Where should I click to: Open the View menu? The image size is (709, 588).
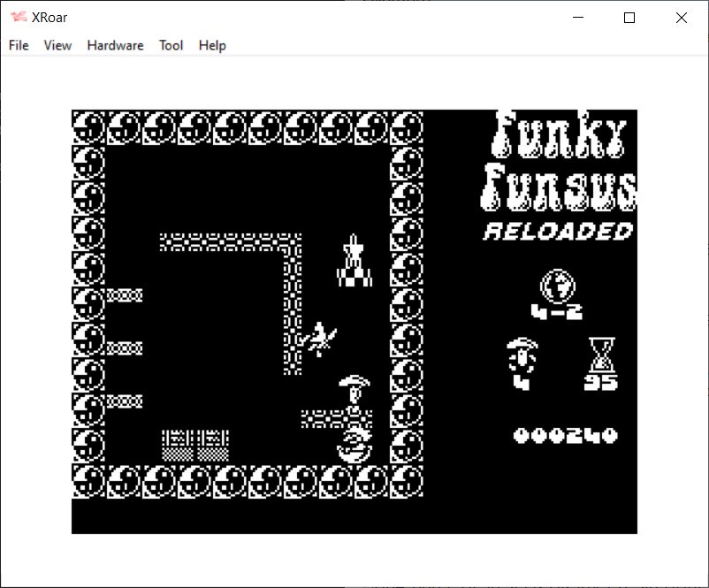[x=57, y=45]
